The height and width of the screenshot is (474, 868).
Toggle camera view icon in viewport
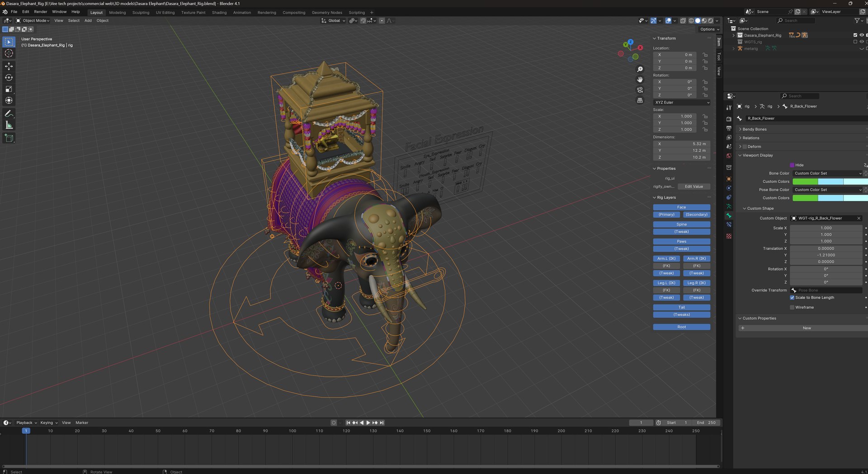click(x=640, y=90)
